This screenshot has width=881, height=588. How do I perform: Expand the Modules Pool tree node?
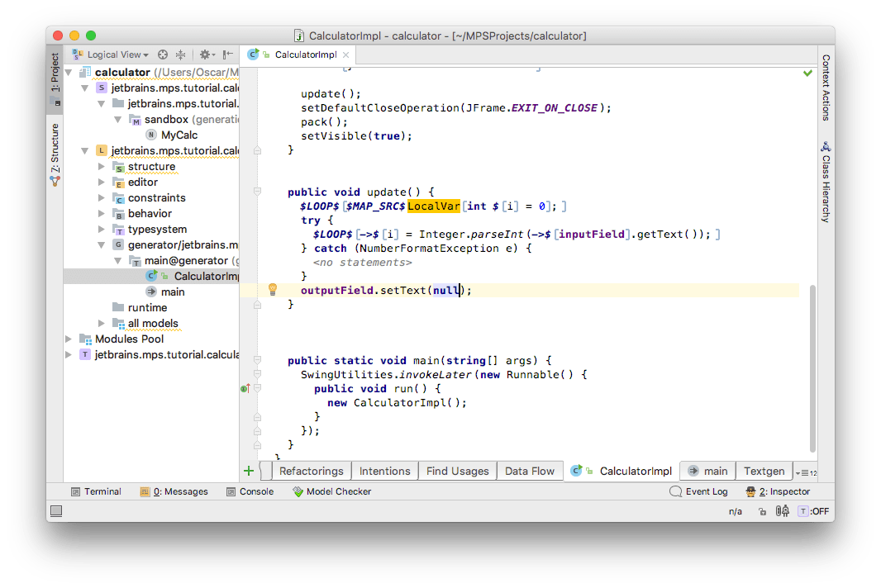click(x=69, y=339)
